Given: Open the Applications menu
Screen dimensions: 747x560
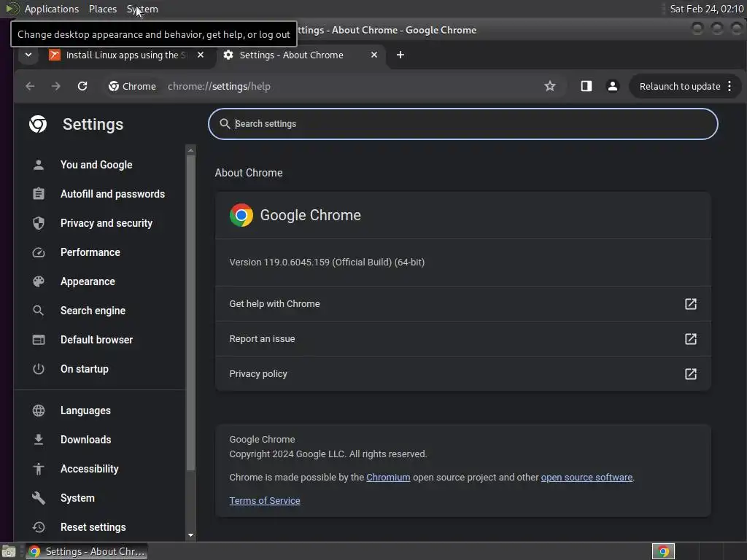Looking at the screenshot, I should point(52,9).
